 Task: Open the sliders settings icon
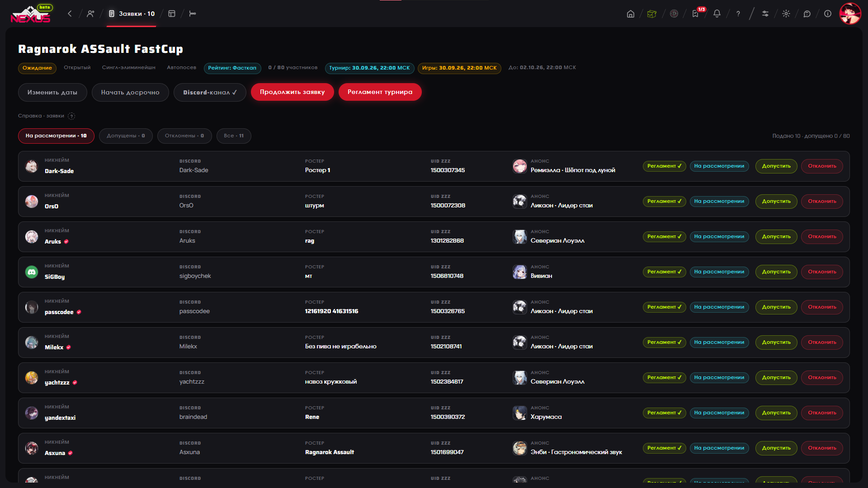coord(765,14)
